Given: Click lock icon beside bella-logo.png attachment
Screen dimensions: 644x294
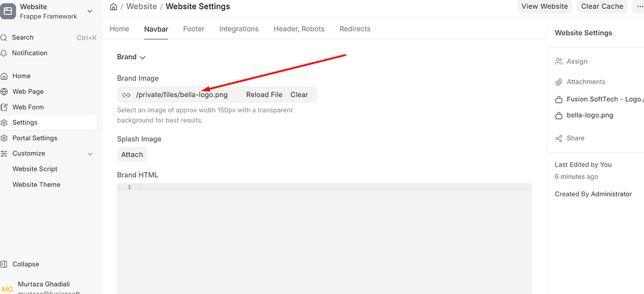Looking at the screenshot, I should 558,116.
